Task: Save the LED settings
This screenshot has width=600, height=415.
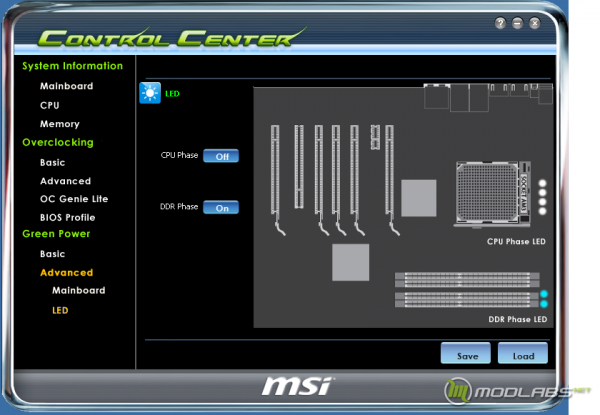Action: click(466, 353)
